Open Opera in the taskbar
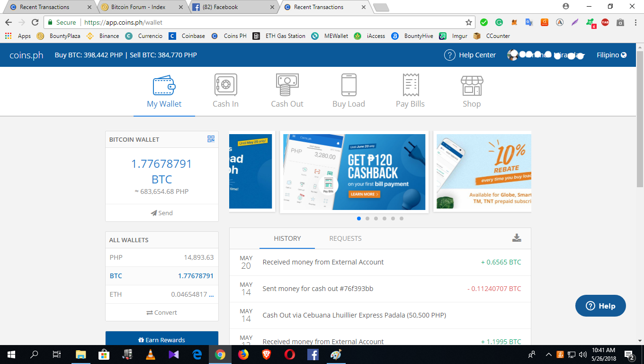 290,355
